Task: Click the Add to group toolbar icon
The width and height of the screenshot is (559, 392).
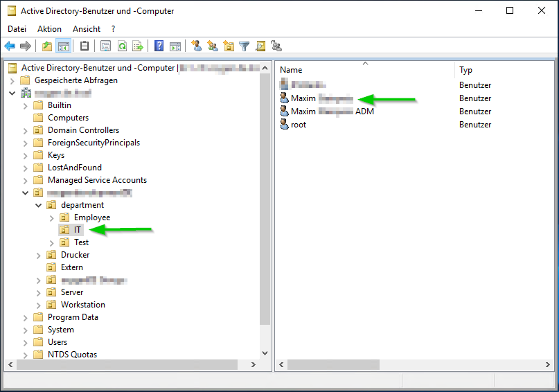Action: (x=276, y=46)
